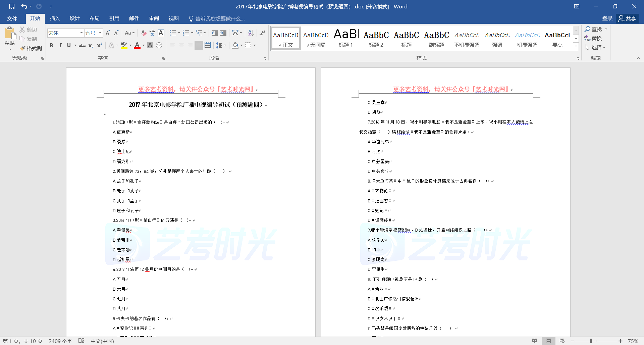Click the Subscript icon
This screenshot has width=644, height=345.
[91, 46]
